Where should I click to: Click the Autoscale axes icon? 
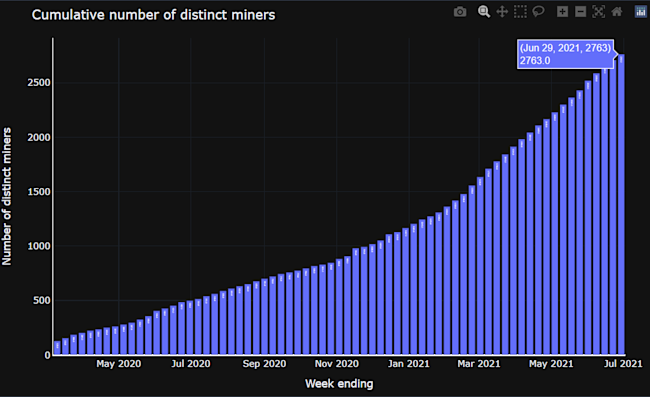pos(599,12)
